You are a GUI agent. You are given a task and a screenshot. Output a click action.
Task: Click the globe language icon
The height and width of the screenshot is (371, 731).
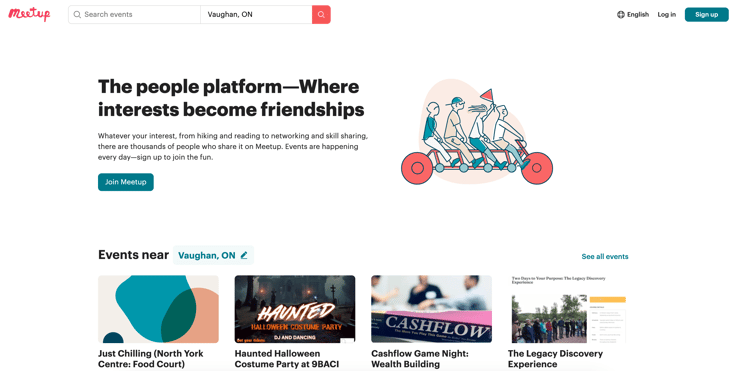point(621,14)
